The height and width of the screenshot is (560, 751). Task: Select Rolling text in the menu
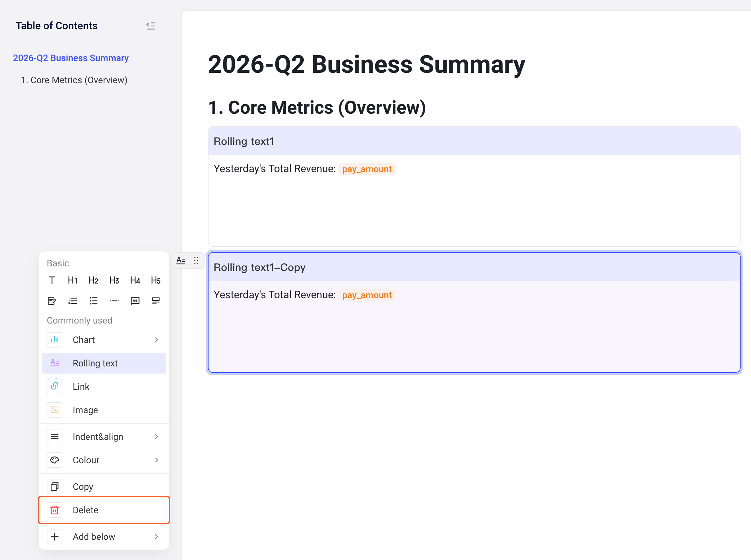[x=104, y=363]
